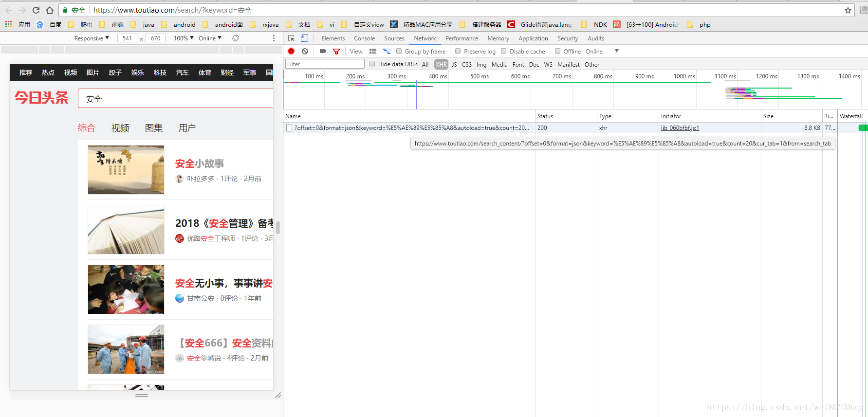
Task: Open the [63→100] Android bookmark
Action: pyautogui.click(x=646, y=24)
